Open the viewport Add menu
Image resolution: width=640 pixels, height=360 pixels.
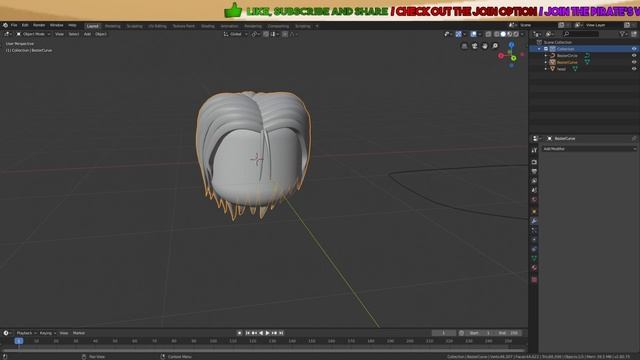point(87,34)
